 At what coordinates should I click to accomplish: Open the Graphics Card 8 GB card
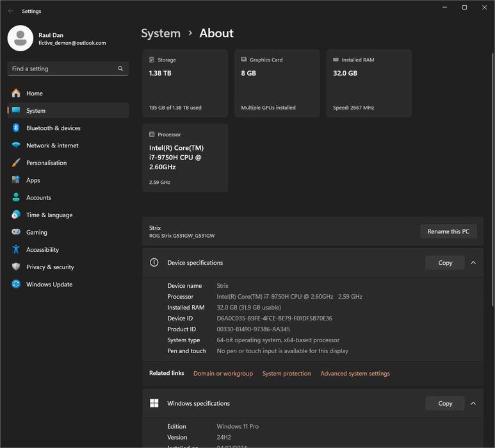tap(277, 83)
